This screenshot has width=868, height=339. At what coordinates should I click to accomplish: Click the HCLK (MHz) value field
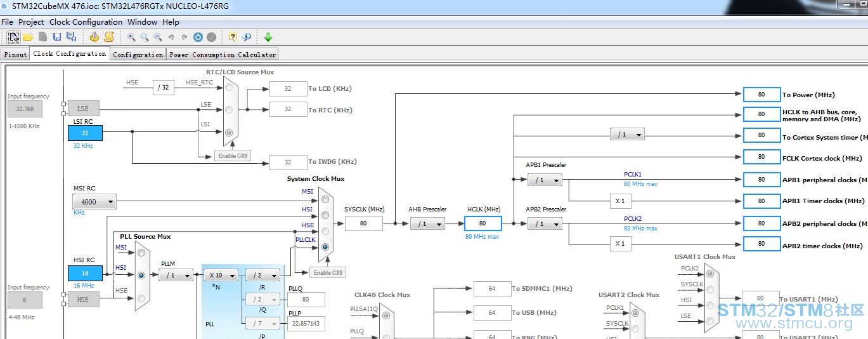[483, 223]
